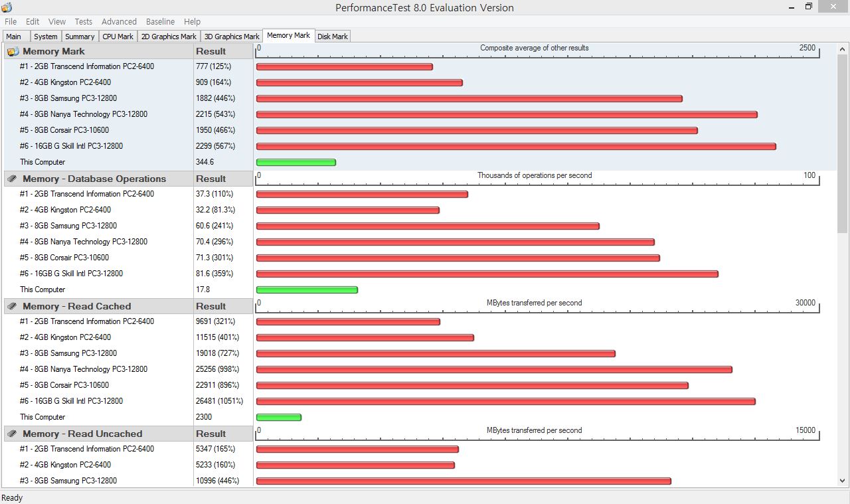Click the 344.6 result value
Screen dimensions: 850x504
[205, 162]
